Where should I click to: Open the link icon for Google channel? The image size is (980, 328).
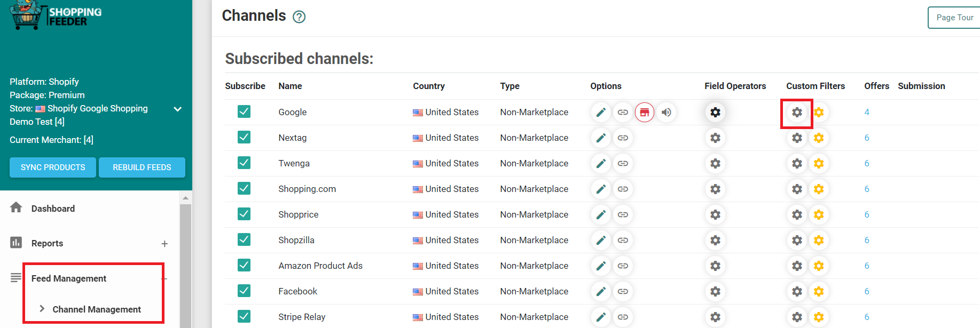623,112
